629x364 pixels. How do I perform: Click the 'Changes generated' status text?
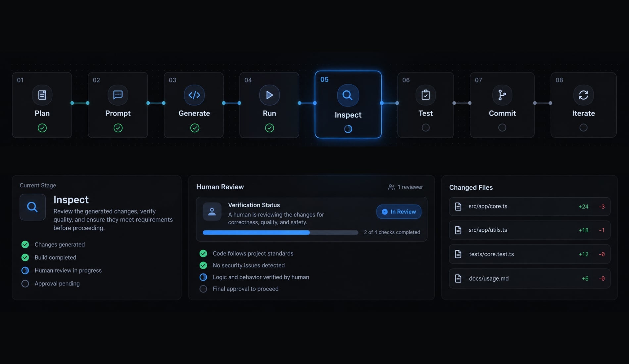click(x=60, y=245)
